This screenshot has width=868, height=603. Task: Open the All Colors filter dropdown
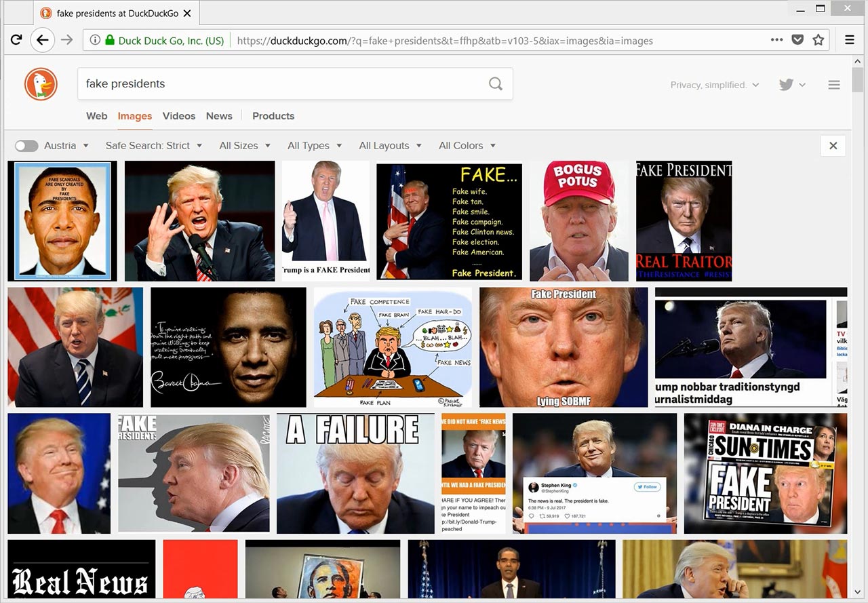[467, 146]
